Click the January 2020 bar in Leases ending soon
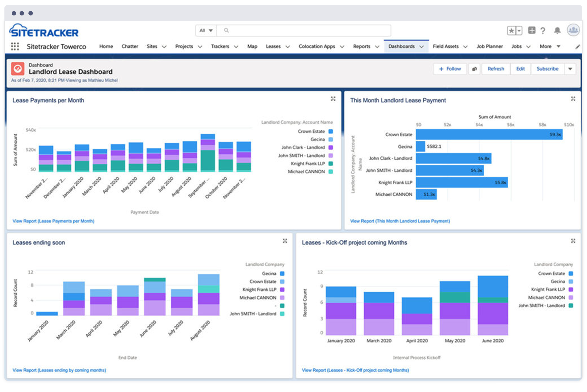This screenshot has height=392, width=587. (x=47, y=313)
